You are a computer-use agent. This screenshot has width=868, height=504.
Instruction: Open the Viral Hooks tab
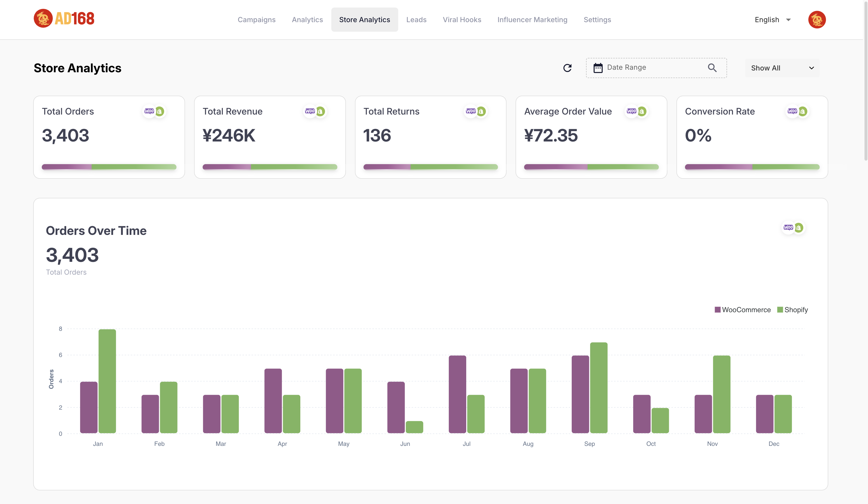click(462, 20)
